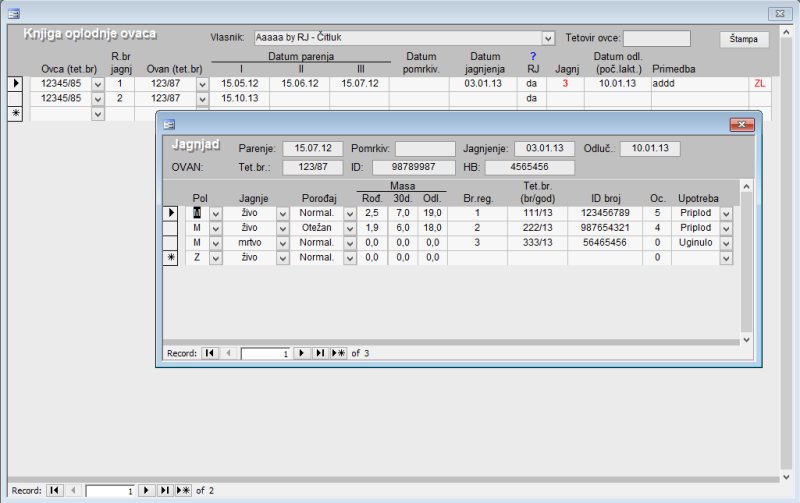Go to first record in Jagnjad subform
Viewport: 800px width, 503px height.
[x=211, y=353]
